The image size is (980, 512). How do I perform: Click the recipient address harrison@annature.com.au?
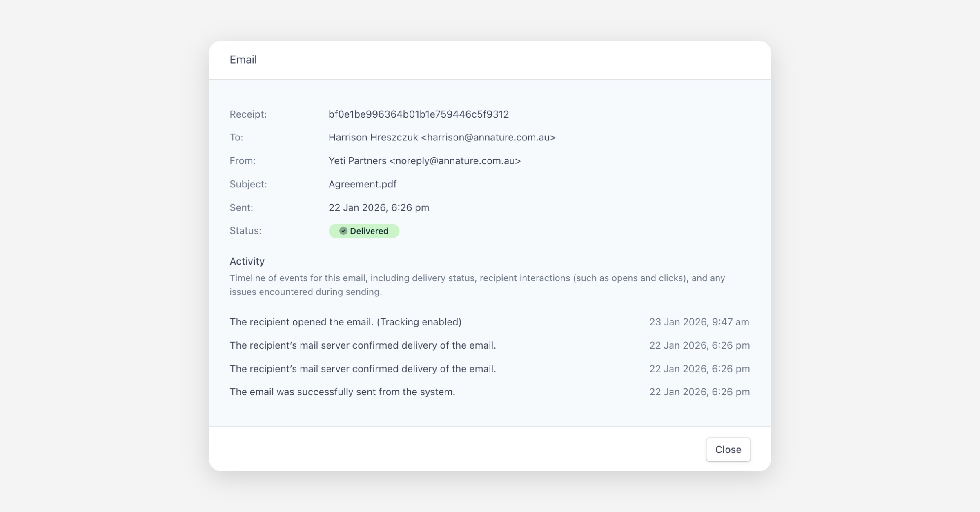[488, 137]
